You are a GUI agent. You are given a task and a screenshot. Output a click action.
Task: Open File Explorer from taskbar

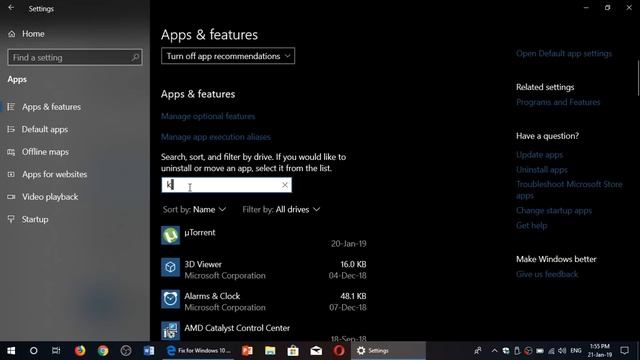270,351
